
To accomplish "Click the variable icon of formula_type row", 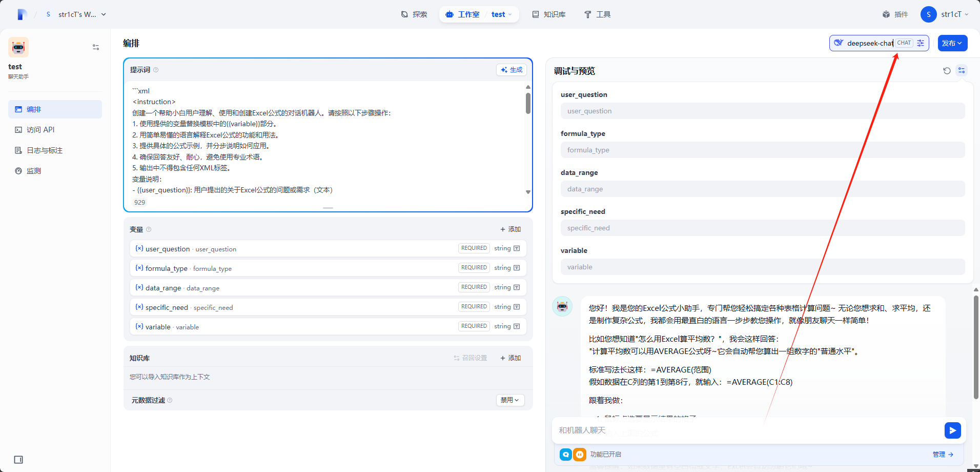I will tap(139, 268).
